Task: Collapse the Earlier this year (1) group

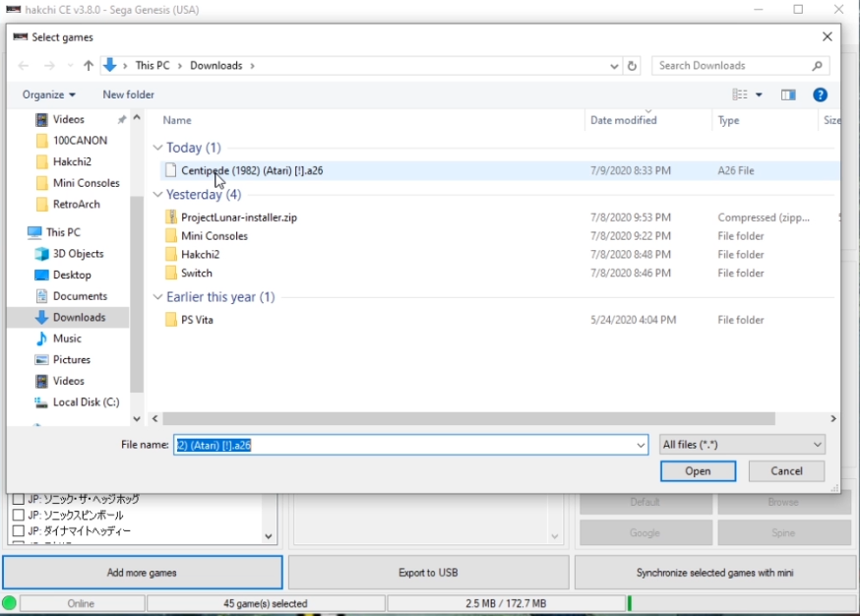Action: tap(158, 297)
